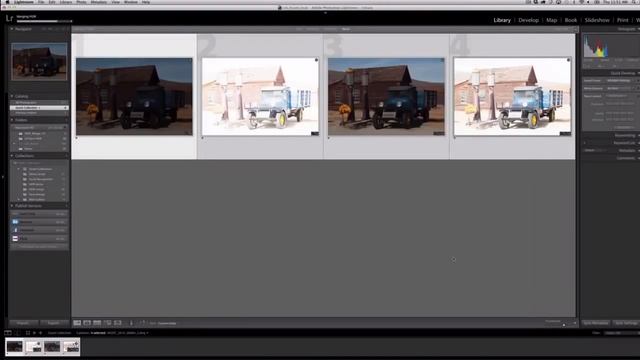The height and width of the screenshot is (360, 640).
Task: Switch to the Develop module
Action: coord(528,20)
